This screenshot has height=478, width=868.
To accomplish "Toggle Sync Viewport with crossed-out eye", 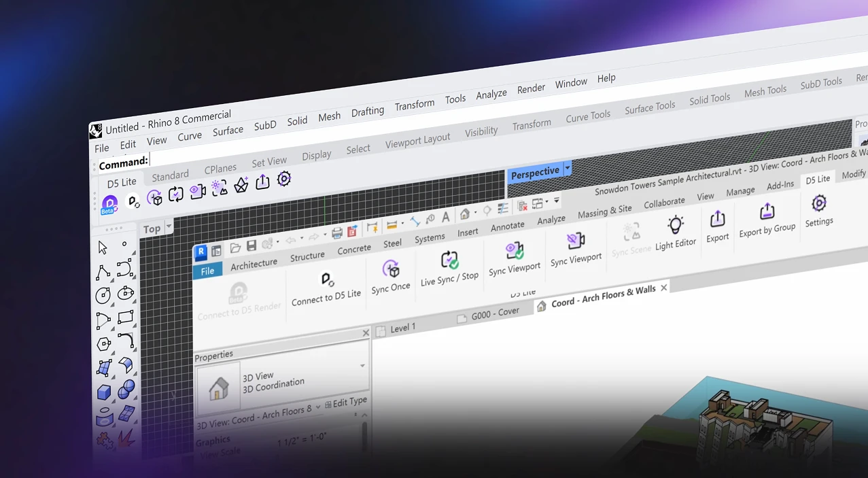I will [x=576, y=248].
